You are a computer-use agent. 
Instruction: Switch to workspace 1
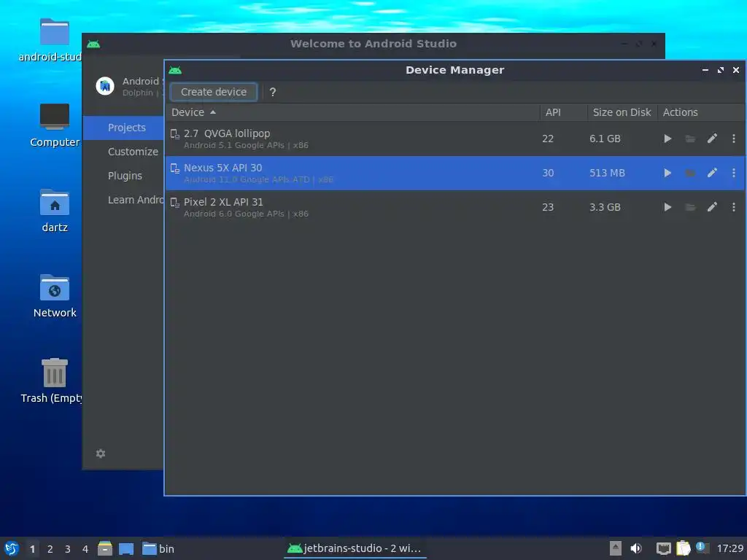[32, 549]
